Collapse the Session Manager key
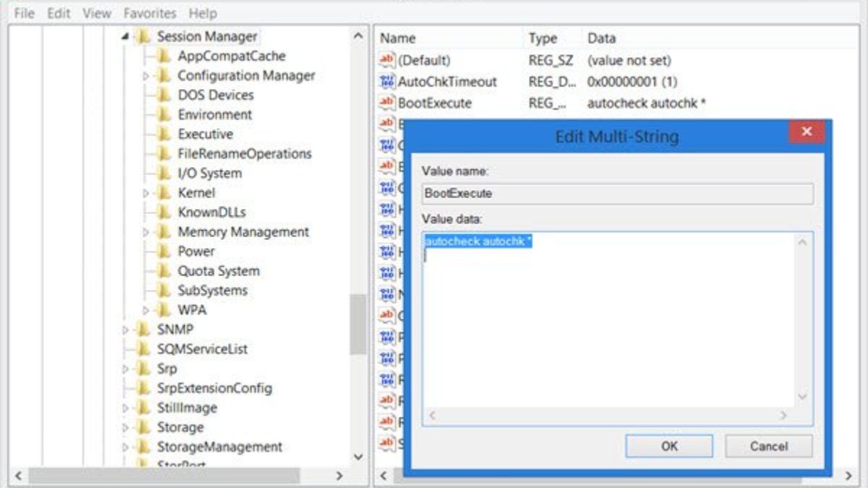Viewport: 868px width, 488px height. point(126,37)
